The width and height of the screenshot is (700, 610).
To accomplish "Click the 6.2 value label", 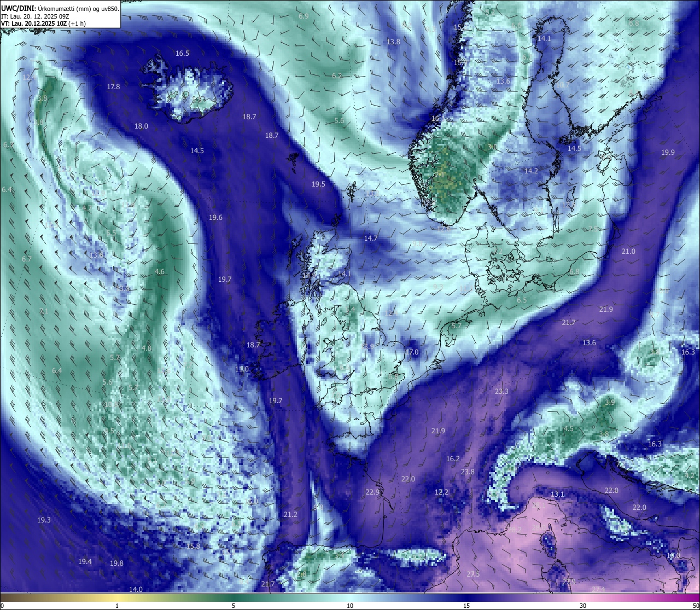I will pyautogui.click(x=337, y=76).
